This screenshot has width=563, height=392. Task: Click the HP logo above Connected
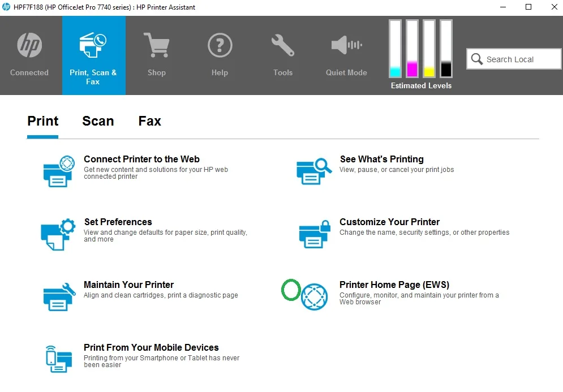tap(29, 44)
